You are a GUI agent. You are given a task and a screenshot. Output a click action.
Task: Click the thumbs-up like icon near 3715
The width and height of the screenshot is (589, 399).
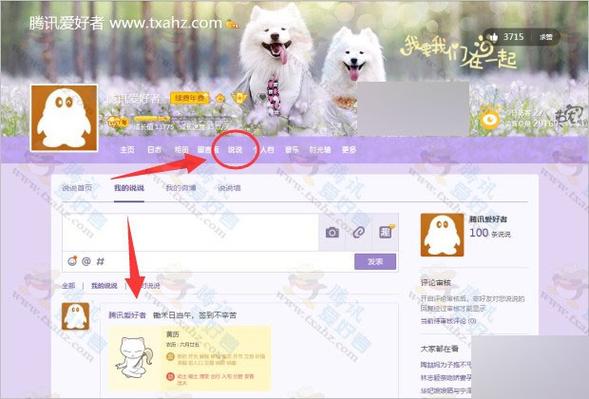click(x=493, y=37)
